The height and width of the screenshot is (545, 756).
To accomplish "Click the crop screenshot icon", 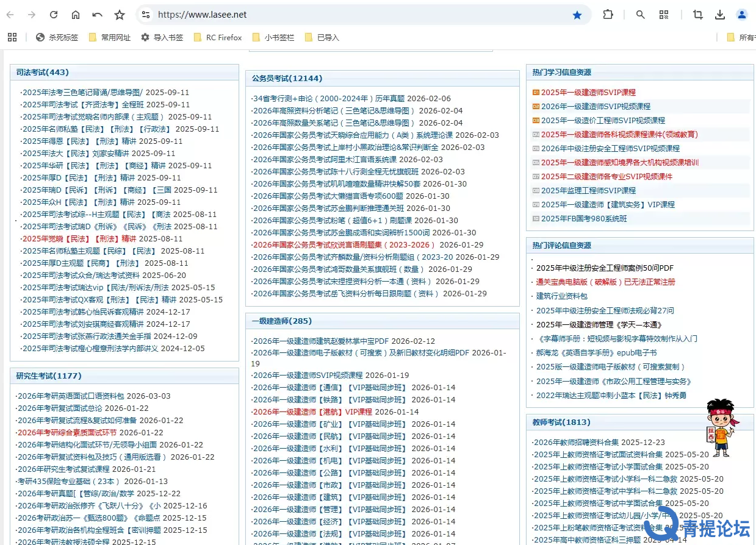I will pos(697,15).
